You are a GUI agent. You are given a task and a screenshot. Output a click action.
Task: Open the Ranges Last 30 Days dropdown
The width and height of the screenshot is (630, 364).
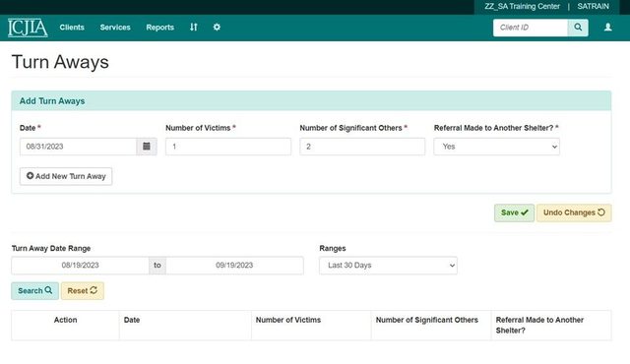click(x=388, y=266)
